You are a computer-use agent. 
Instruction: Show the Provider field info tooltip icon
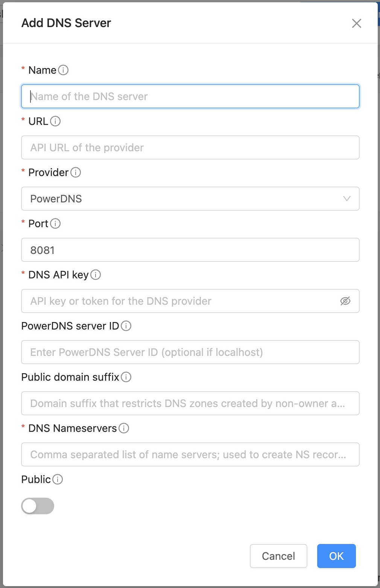76,172
